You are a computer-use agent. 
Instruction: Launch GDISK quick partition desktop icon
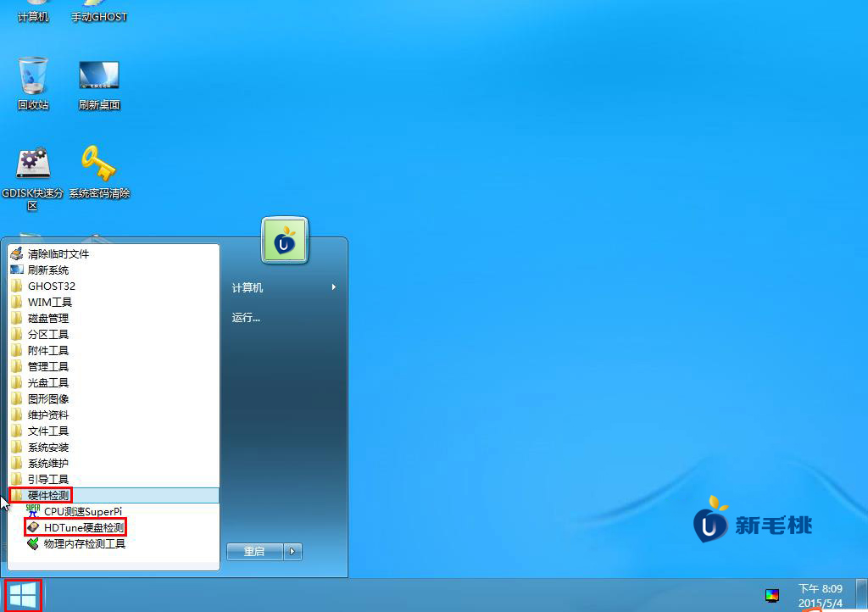(x=33, y=163)
